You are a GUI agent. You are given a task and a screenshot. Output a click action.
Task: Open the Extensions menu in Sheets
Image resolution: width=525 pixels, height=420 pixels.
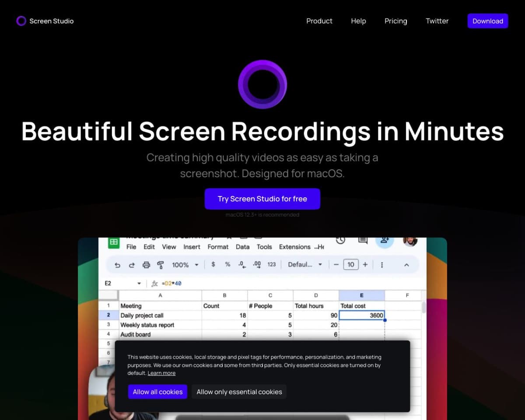tap(295, 247)
